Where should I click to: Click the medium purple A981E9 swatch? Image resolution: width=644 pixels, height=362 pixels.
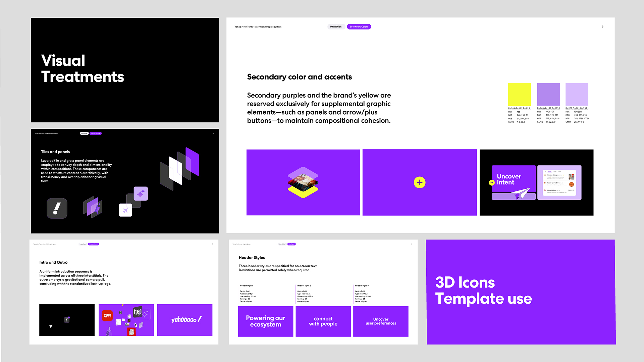pyautogui.click(x=548, y=95)
